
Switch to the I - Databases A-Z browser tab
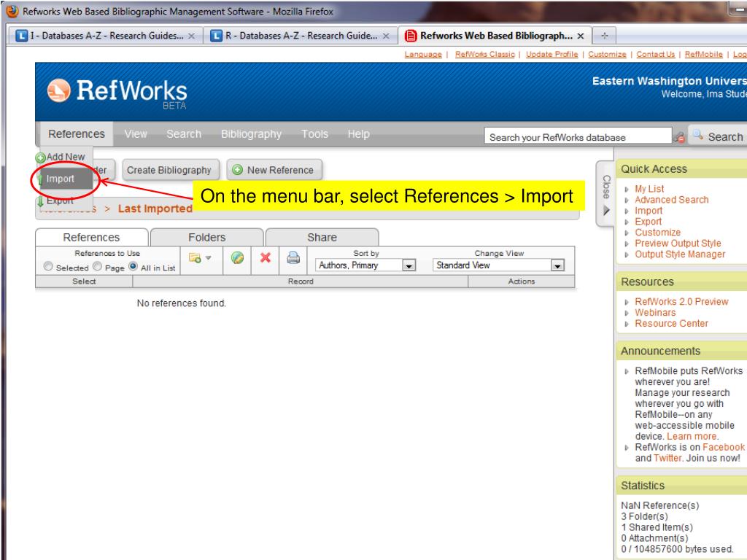[x=106, y=36]
